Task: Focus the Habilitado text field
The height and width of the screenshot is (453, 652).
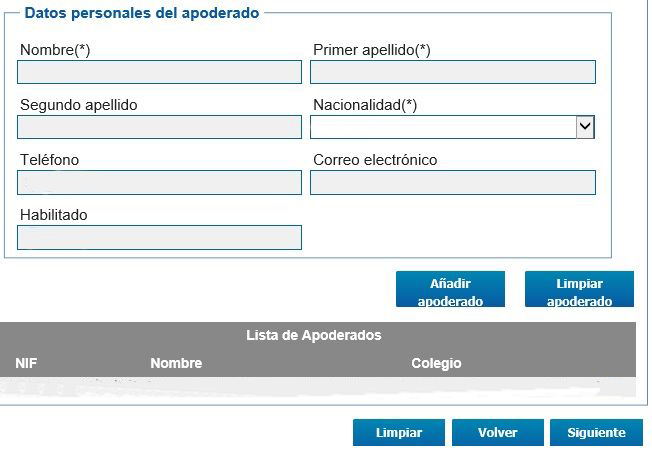Action: point(160,237)
